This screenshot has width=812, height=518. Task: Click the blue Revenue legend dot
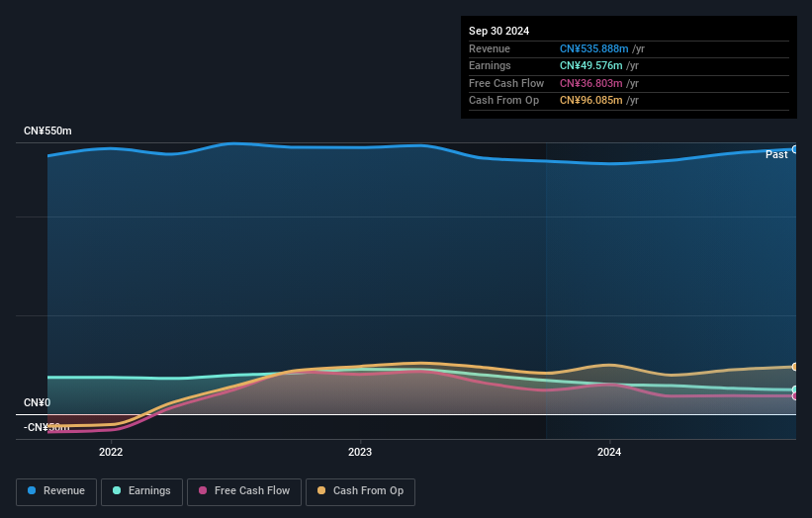tap(32, 490)
